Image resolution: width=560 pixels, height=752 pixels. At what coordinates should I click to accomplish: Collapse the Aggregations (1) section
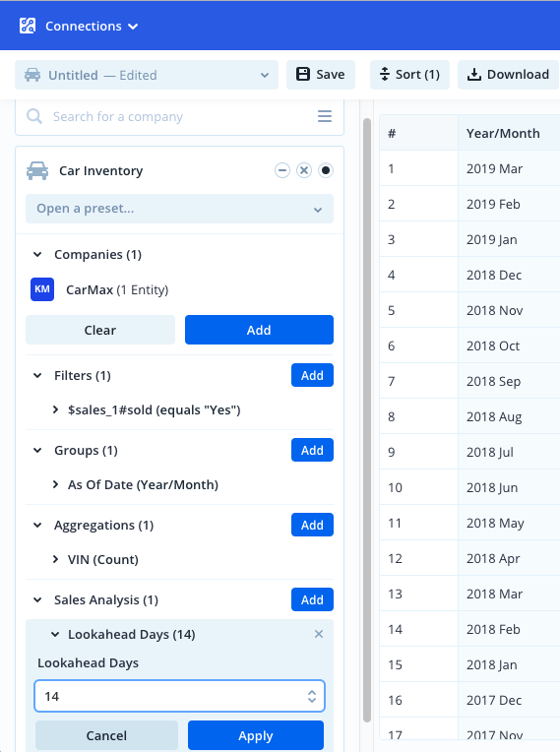pyautogui.click(x=37, y=526)
